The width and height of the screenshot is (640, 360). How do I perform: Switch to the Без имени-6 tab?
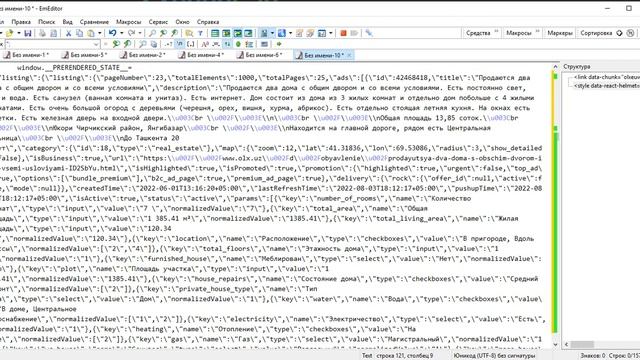click(260, 55)
